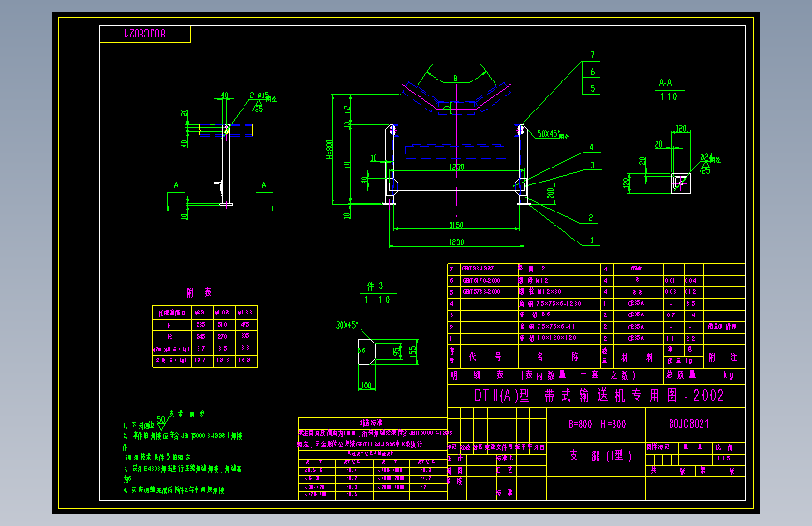Select part callout number 1

[592, 241]
